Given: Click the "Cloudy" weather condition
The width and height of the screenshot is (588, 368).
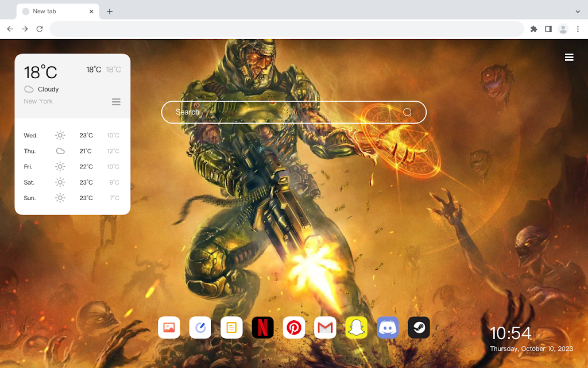Looking at the screenshot, I should pos(48,89).
